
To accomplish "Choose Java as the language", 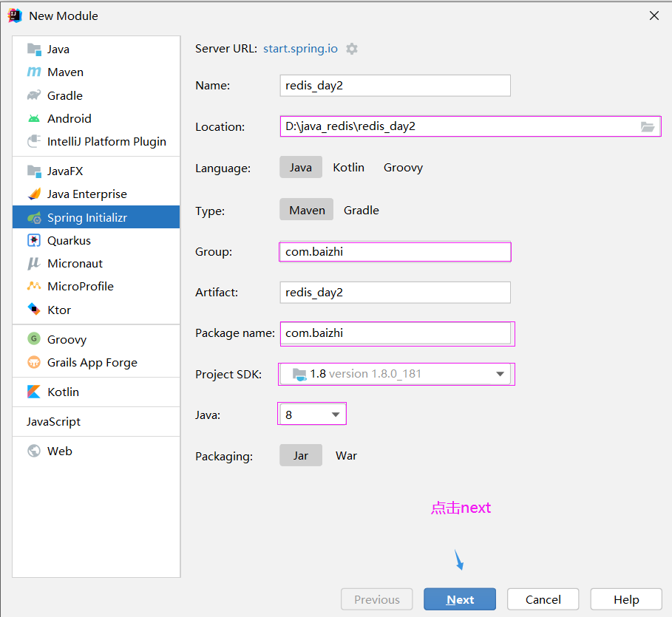I will (x=301, y=167).
